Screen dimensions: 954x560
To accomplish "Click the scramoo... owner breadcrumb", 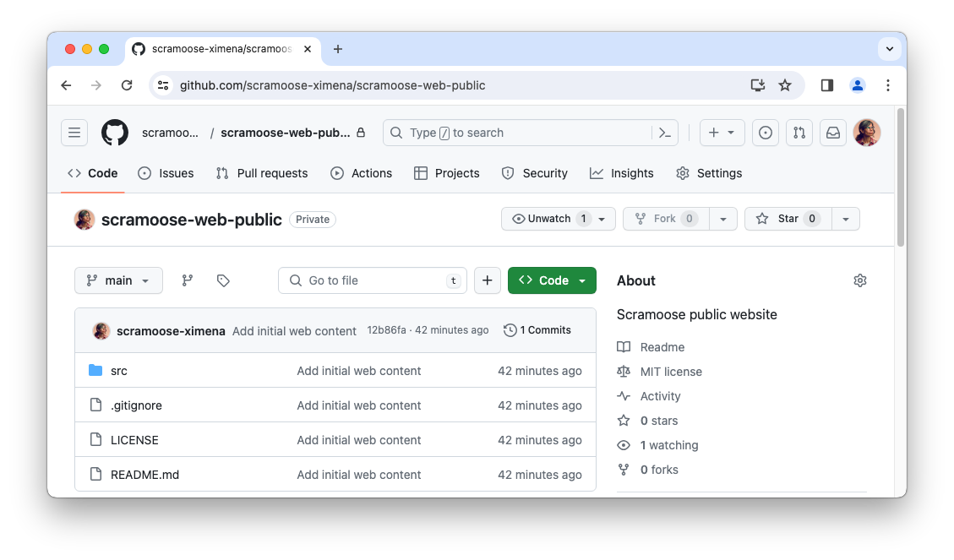I will [170, 133].
